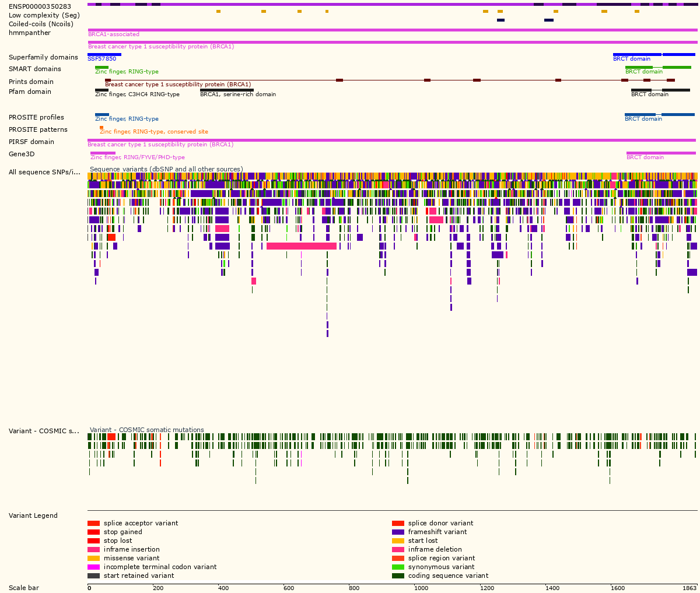Open the PIRSF 'Breast cancer type 1 susceptibility protein' link

[162, 144]
